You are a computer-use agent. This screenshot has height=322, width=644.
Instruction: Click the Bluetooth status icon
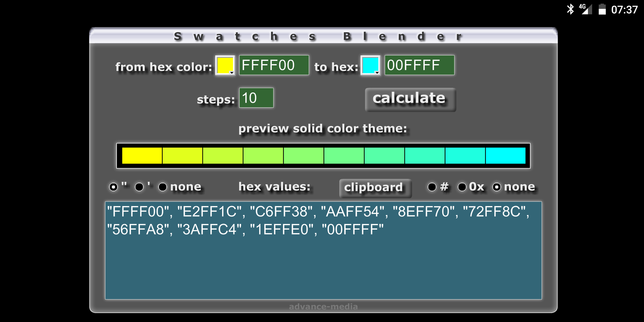570,9
